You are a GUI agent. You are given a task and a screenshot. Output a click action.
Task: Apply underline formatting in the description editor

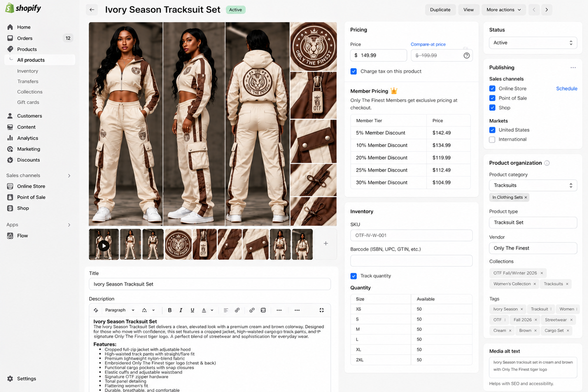click(x=192, y=310)
